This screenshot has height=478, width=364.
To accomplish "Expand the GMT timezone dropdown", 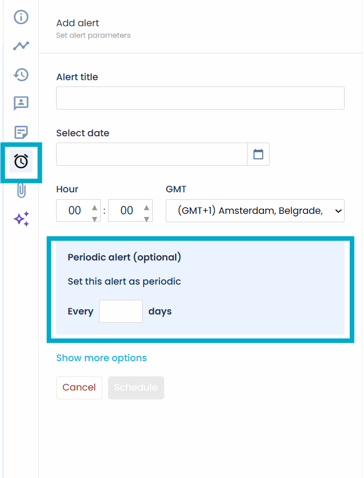I will coord(255,211).
